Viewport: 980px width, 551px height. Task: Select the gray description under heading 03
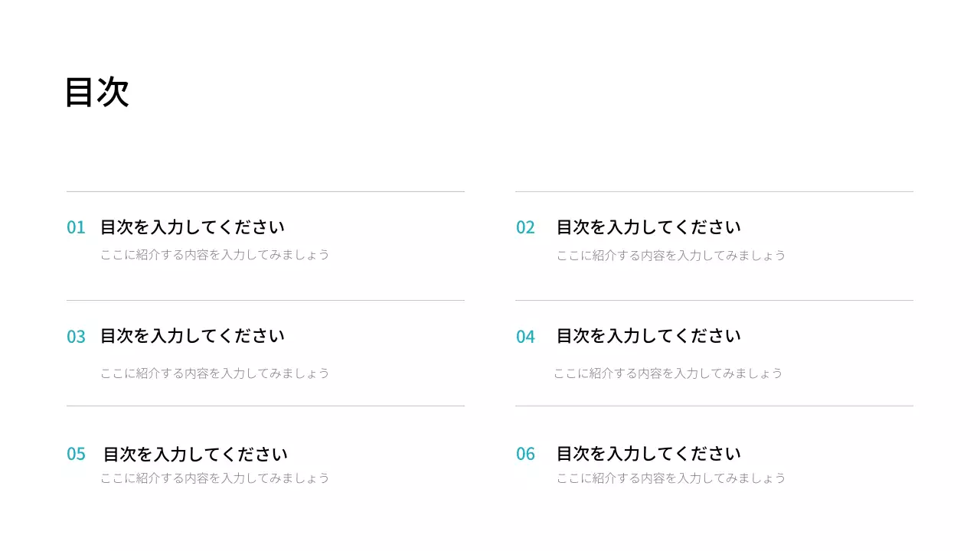coord(214,373)
